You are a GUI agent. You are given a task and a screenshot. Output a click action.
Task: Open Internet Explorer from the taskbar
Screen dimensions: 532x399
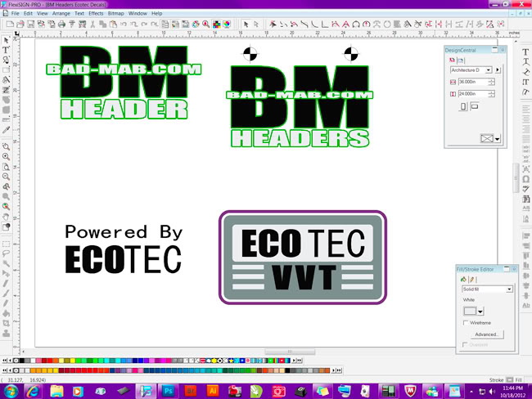click(34, 391)
